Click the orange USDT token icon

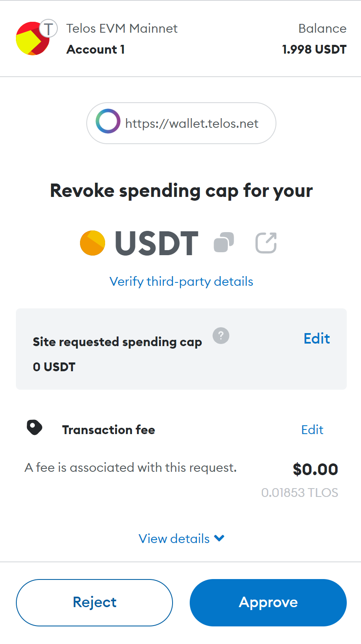pos(93,243)
